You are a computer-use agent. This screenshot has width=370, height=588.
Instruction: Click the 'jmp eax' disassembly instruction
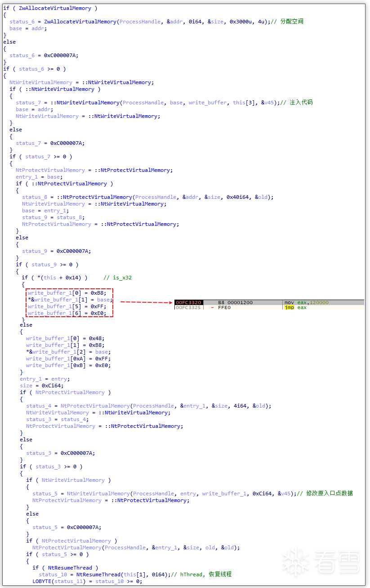[x=295, y=308]
